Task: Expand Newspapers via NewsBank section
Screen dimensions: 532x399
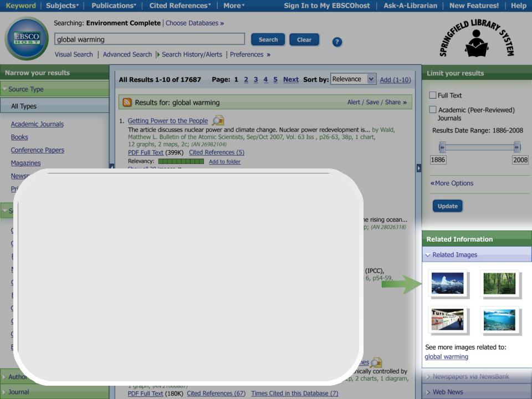Action: click(477, 376)
